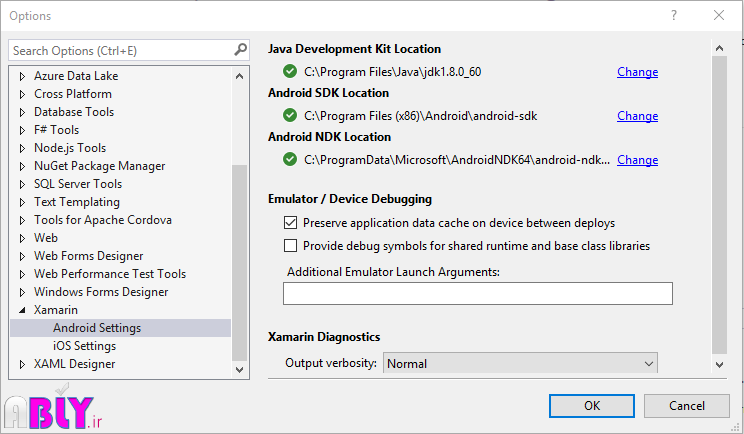The image size is (744, 434).
Task: Click the green check icon beside JDK path
Action: [289, 72]
